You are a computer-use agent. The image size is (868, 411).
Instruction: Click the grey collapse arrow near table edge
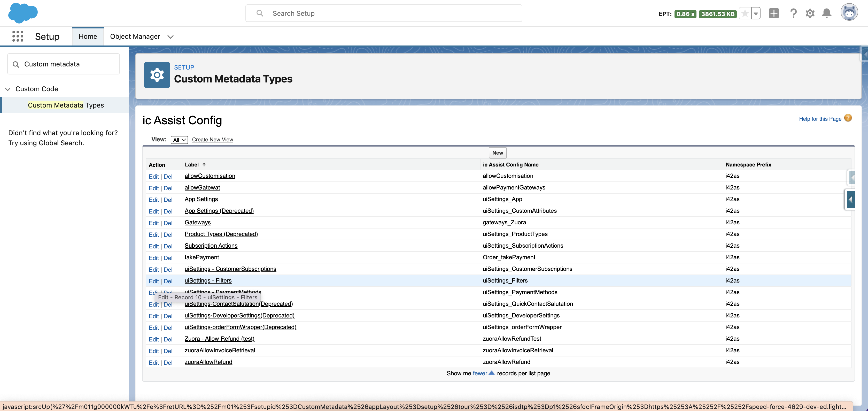click(x=852, y=177)
